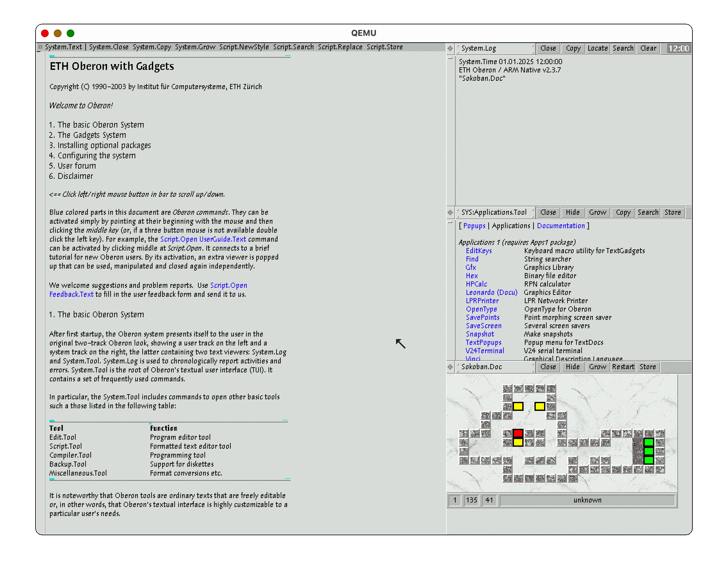
Task: Click the Script.Search menu command
Action: (x=293, y=47)
